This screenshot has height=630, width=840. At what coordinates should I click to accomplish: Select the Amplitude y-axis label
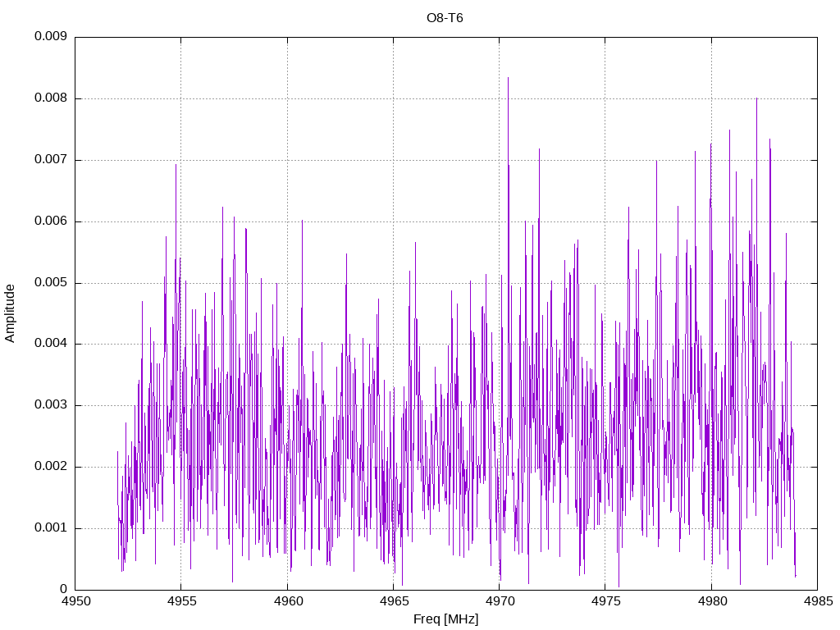click(10, 313)
